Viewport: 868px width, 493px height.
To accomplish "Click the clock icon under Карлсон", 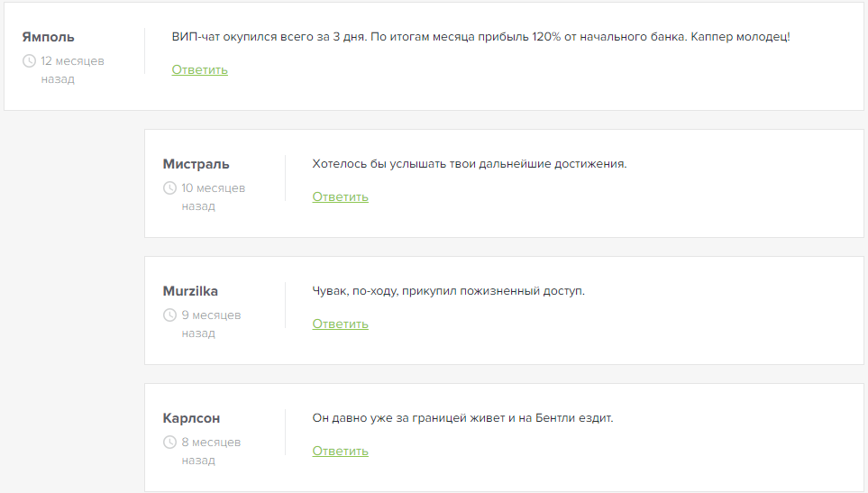I will coord(169,443).
